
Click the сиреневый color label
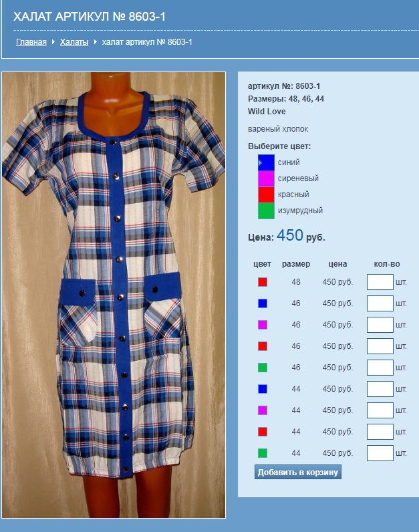click(298, 178)
